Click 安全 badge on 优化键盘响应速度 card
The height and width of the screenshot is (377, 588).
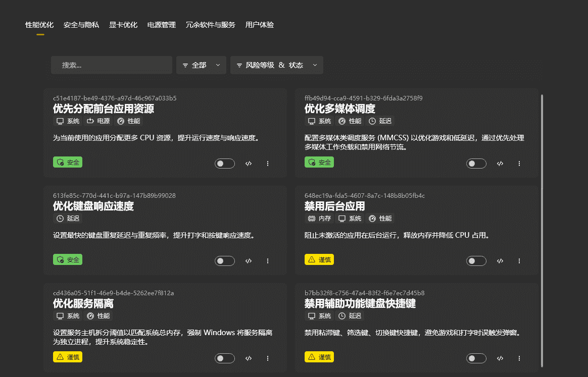(68, 260)
